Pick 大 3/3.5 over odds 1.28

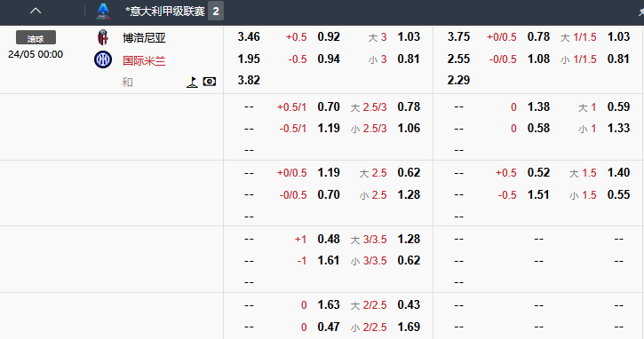(409, 239)
